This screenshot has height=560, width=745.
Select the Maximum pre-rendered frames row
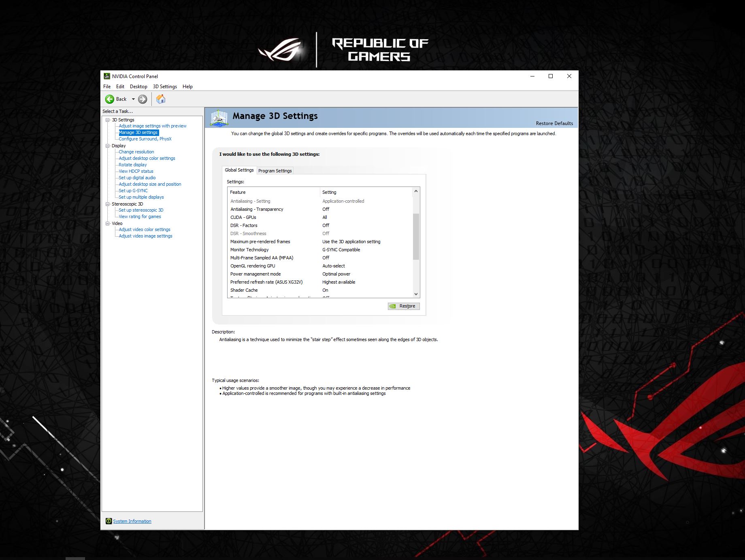[x=320, y=242]
